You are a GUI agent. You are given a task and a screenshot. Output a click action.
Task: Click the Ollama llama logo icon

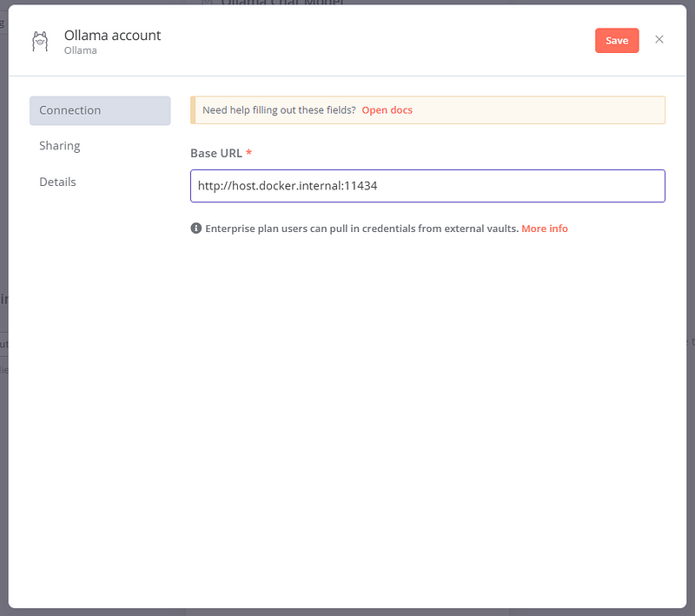coord(40,41)
